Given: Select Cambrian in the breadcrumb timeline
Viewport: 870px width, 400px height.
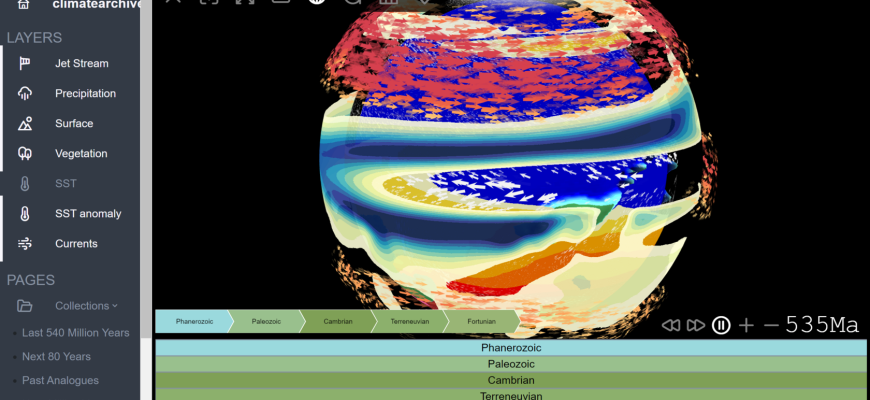Looking at the screenshot, I should click(x=337, y=322).
